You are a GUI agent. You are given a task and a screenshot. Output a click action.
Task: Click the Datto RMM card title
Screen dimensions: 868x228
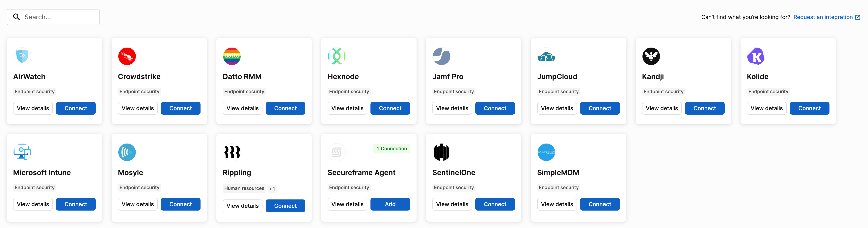[242, 77]
